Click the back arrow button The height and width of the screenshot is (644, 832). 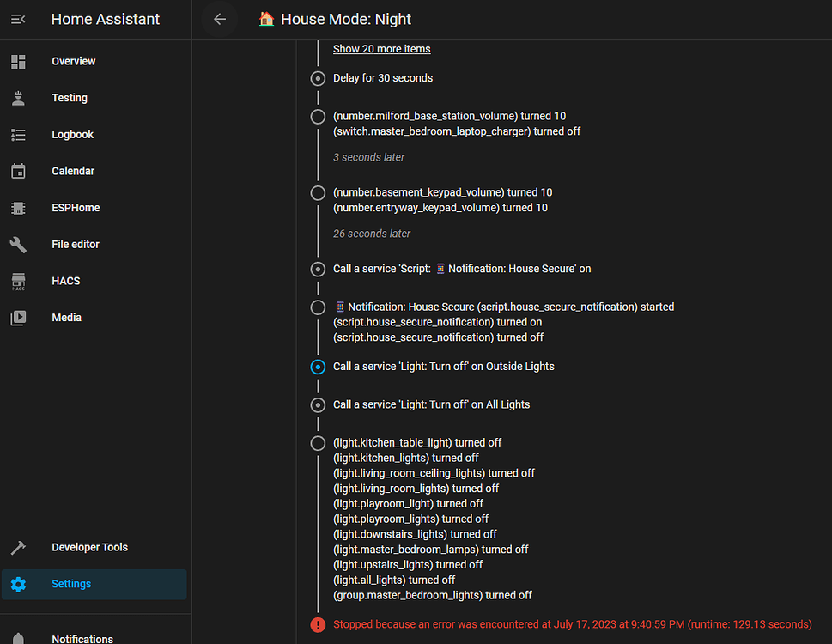pos(220,20)
